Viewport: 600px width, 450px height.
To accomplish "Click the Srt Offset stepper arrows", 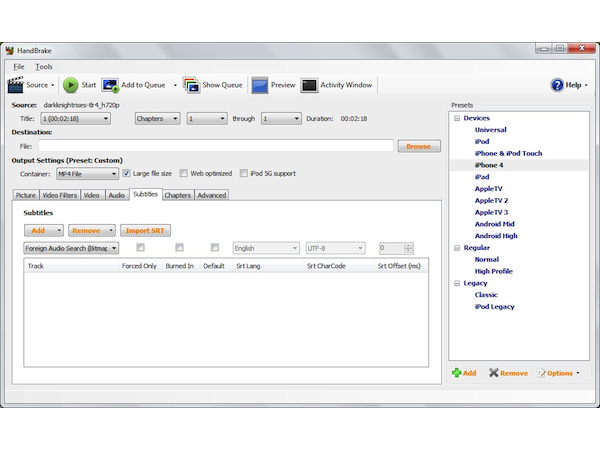I will [x=408, y=248].
